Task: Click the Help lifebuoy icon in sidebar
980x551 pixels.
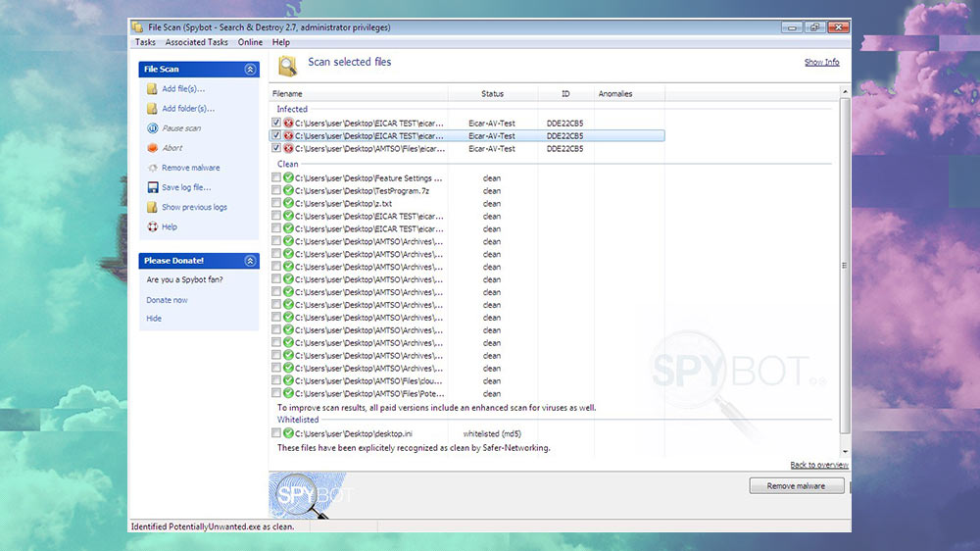Action: 152,226
